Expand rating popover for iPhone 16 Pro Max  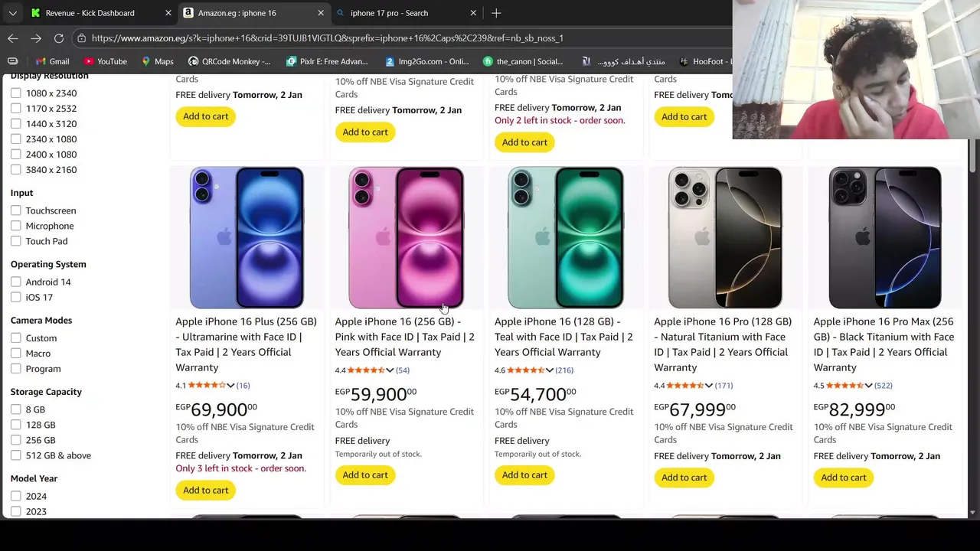(x=868, y=386)
